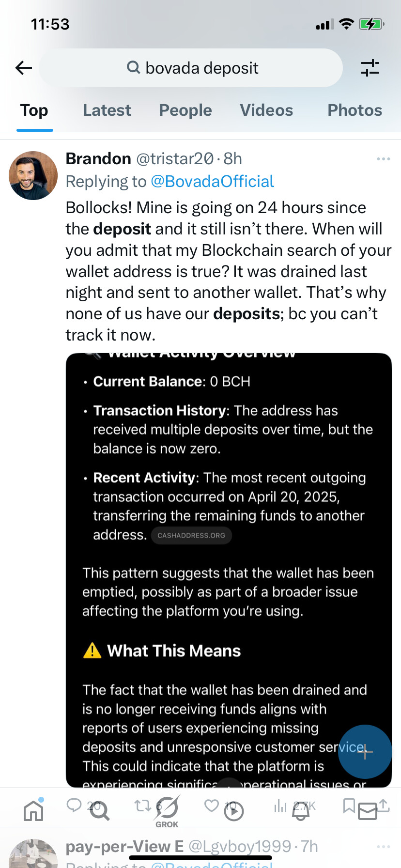
Task: Tap the Home tab icon
Action: 33,810
